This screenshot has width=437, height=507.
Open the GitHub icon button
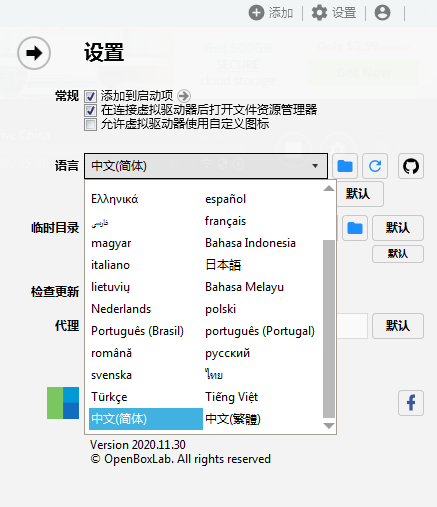point(411,166)
